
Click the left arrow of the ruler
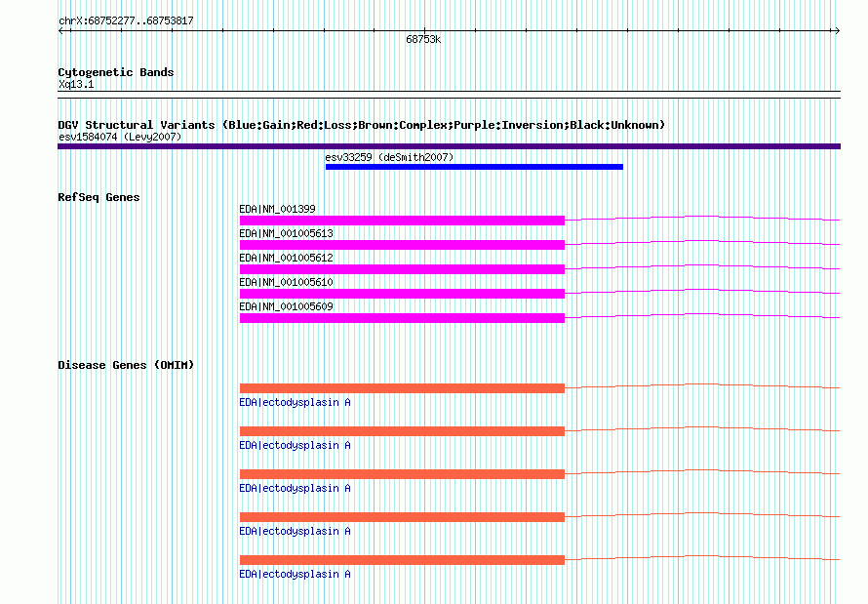coord(60,31)
